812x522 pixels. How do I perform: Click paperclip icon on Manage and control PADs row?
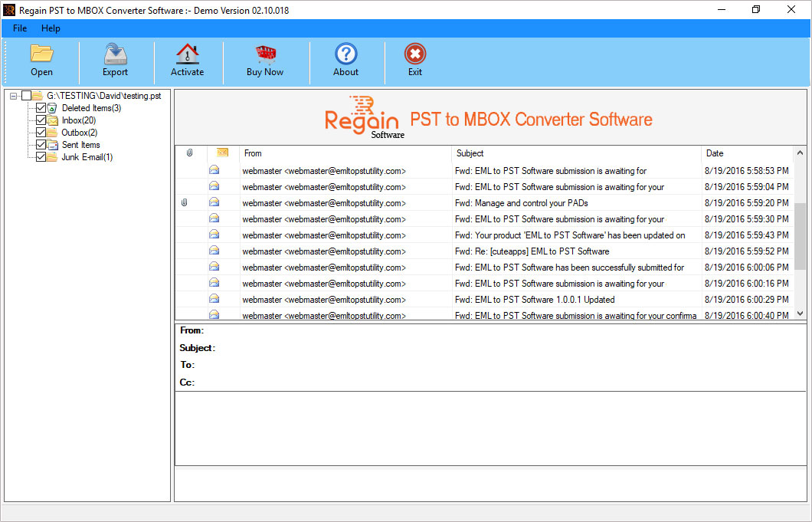click(185, 202)
